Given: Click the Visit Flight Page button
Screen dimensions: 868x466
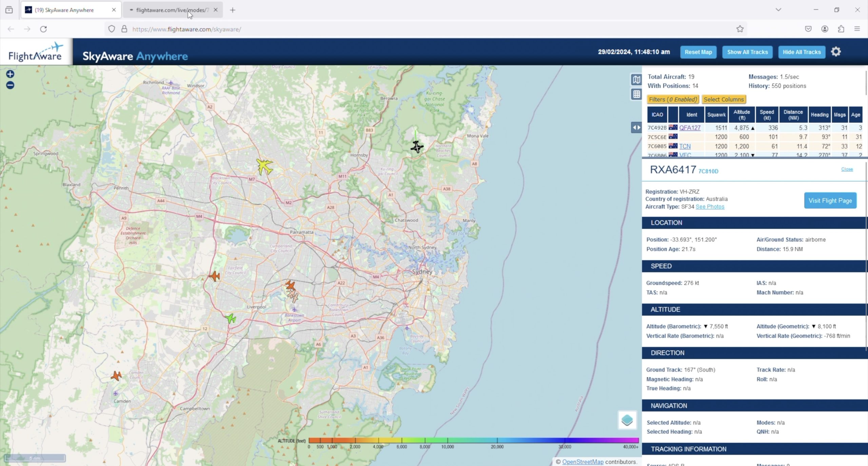Looking at the screenshot, I should pos(830,201).
